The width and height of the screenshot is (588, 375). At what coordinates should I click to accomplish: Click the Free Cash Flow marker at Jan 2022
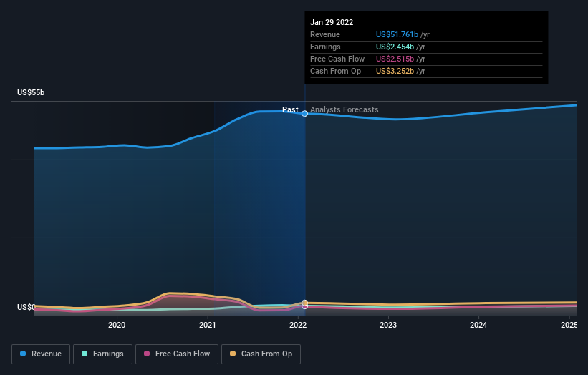305,306
